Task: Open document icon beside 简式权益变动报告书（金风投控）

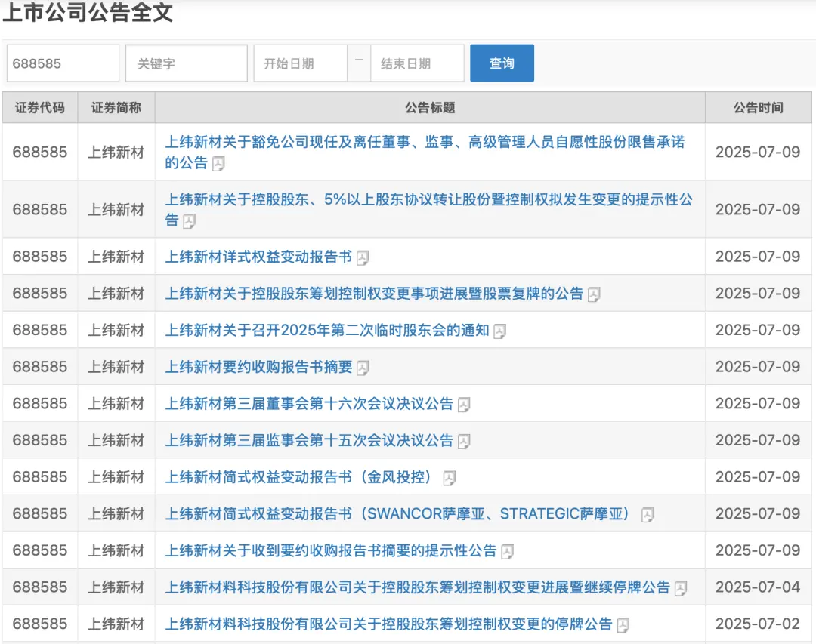Action: tap(449, 478)
